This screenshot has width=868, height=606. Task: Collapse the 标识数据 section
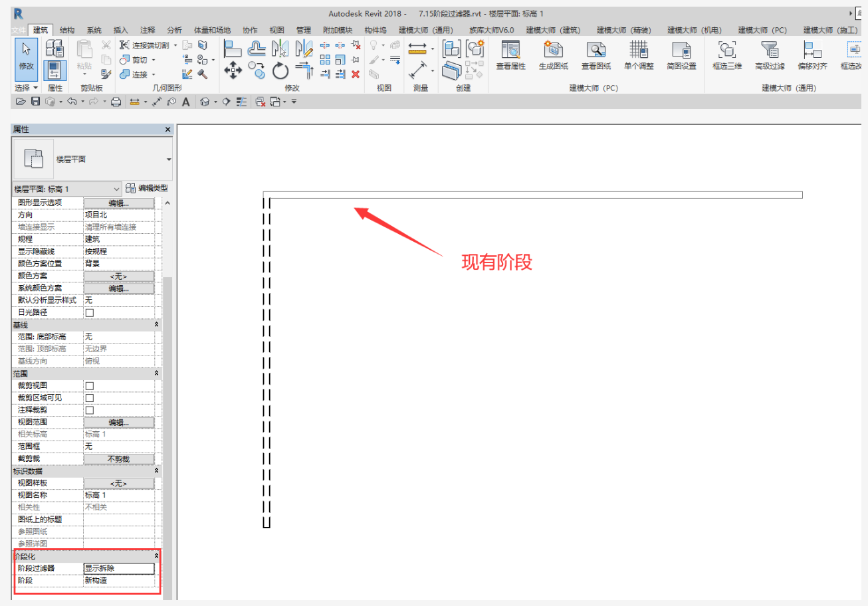tap(157, 470)
